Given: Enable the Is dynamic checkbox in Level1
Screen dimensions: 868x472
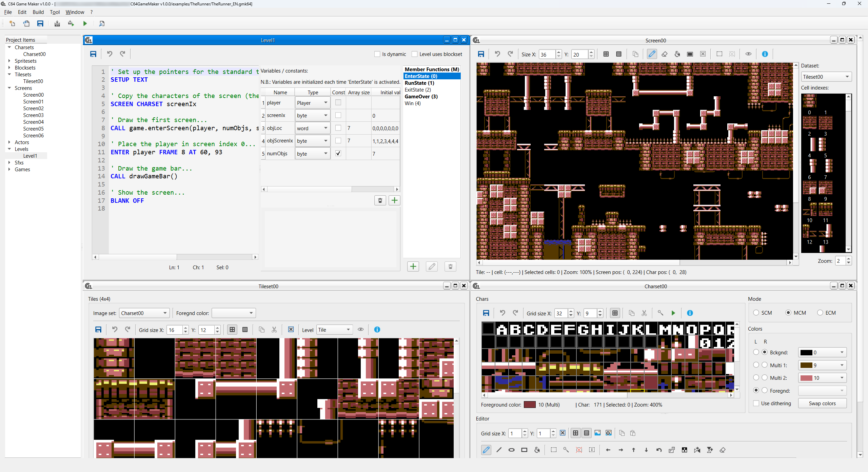Looking at the screenshot, I should (377, 54).
